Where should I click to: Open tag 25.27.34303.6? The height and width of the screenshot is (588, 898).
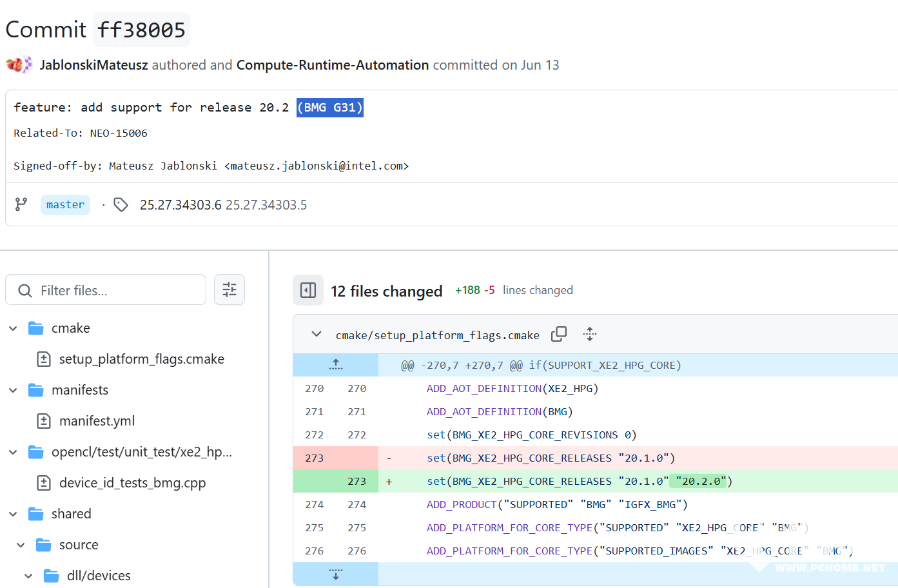pos(181,205)
